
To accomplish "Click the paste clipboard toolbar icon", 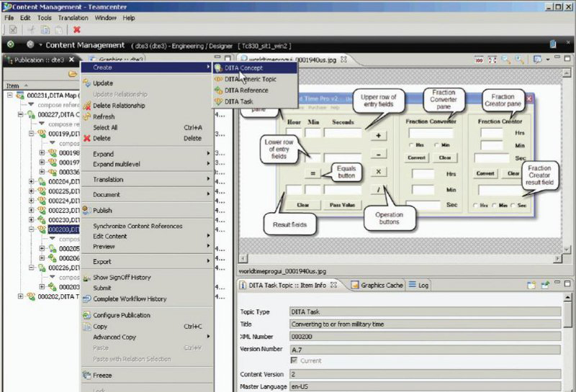I will 58,29.
